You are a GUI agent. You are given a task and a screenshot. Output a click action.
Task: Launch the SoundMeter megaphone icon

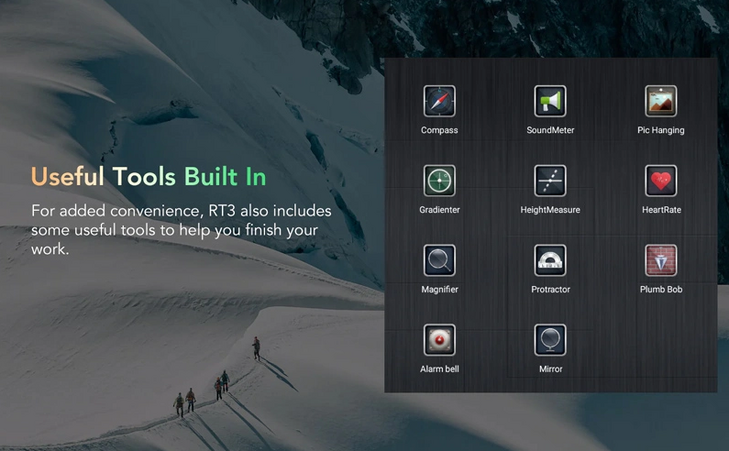pyautogui.click(x=550, y=101)
